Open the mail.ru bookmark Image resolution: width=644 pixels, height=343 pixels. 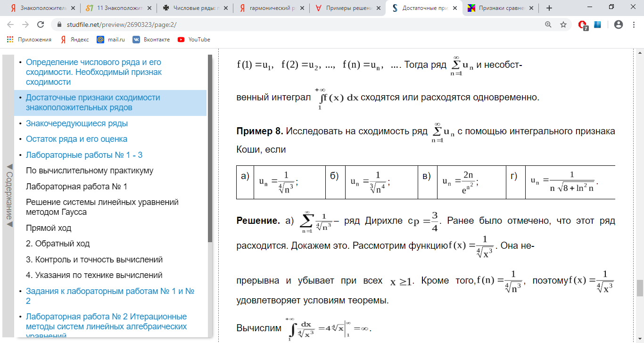[111, 40]
